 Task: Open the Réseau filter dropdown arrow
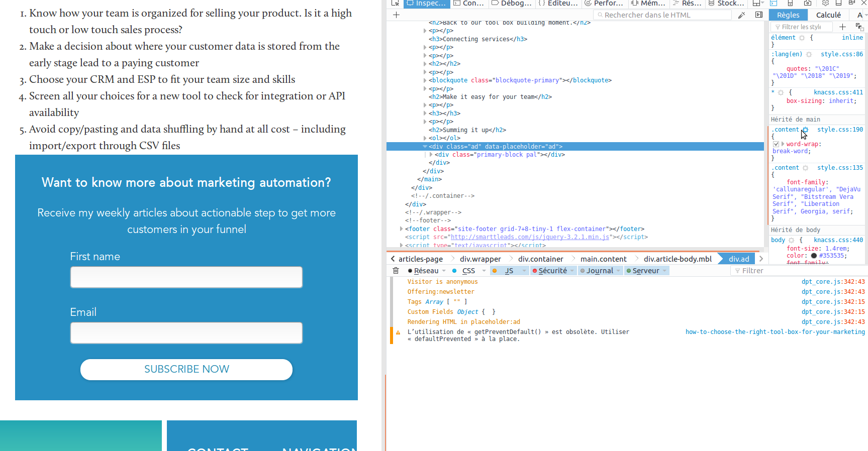[444, 271]
